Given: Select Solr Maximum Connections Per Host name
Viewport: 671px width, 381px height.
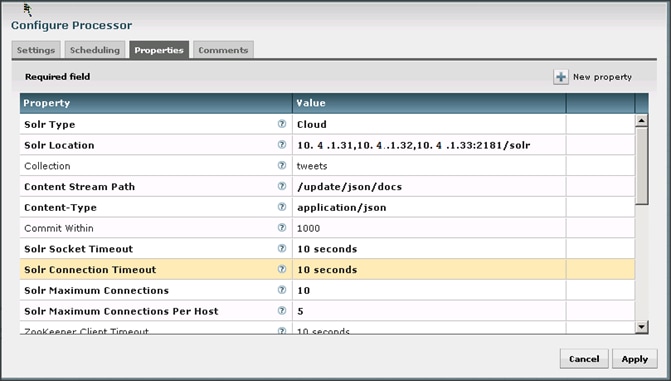Looking at the screenshot, I should tap(121, 311).
